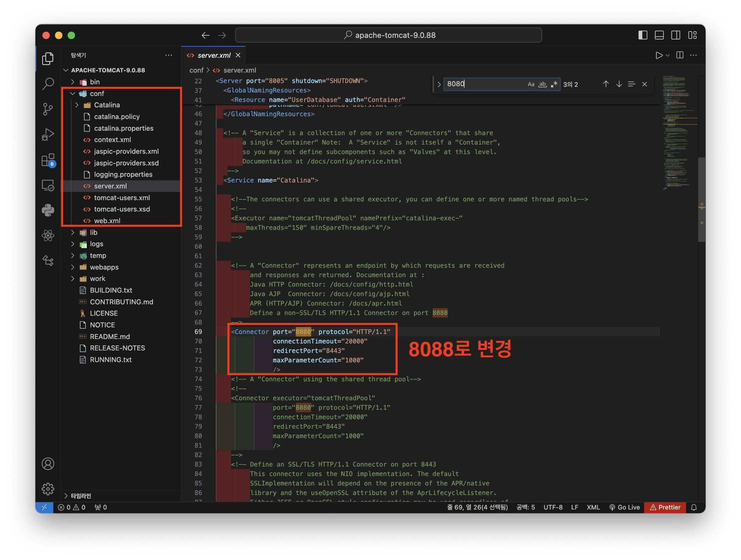Toggle Match Case in find widget

click(531, 84)
